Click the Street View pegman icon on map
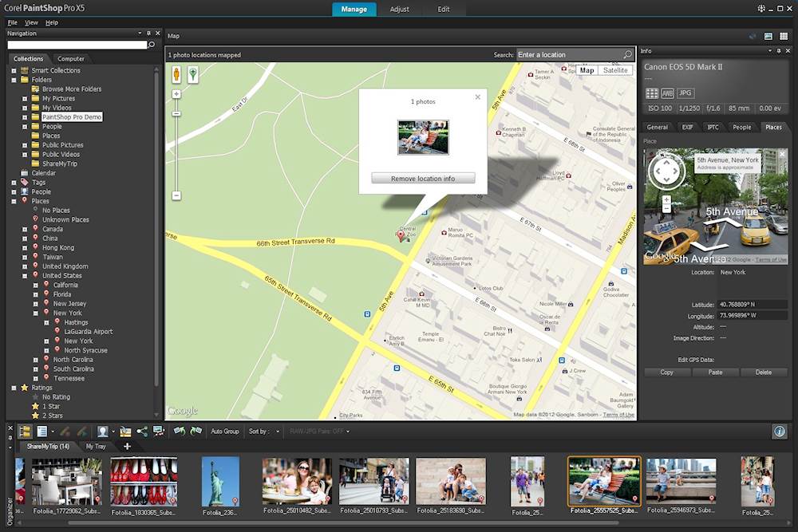This screenshot has width=798, height=532. pyautogui.click(x=176, y=75)
